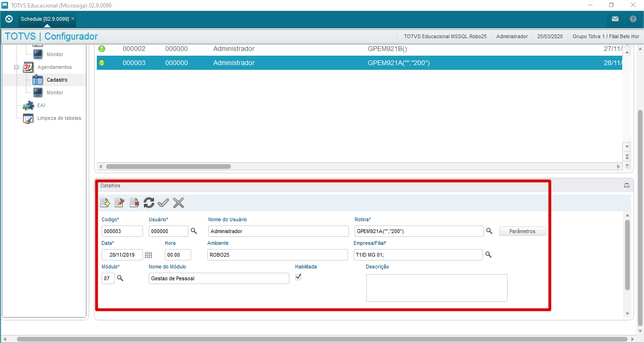Select Cadastro under Agendamentos

click(x=57, y=80)
